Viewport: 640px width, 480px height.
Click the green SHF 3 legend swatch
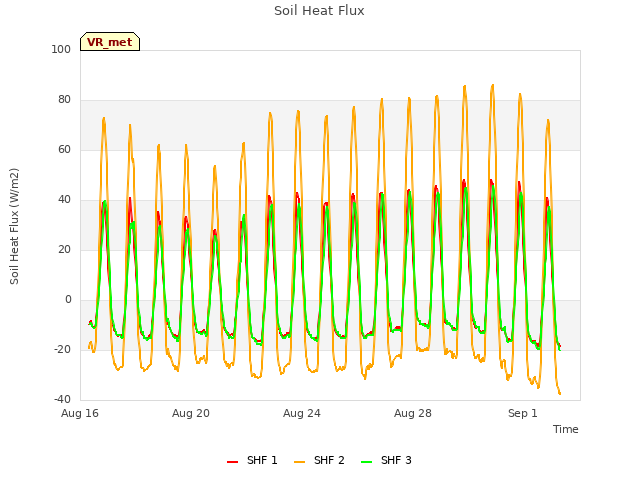[367, 462]
